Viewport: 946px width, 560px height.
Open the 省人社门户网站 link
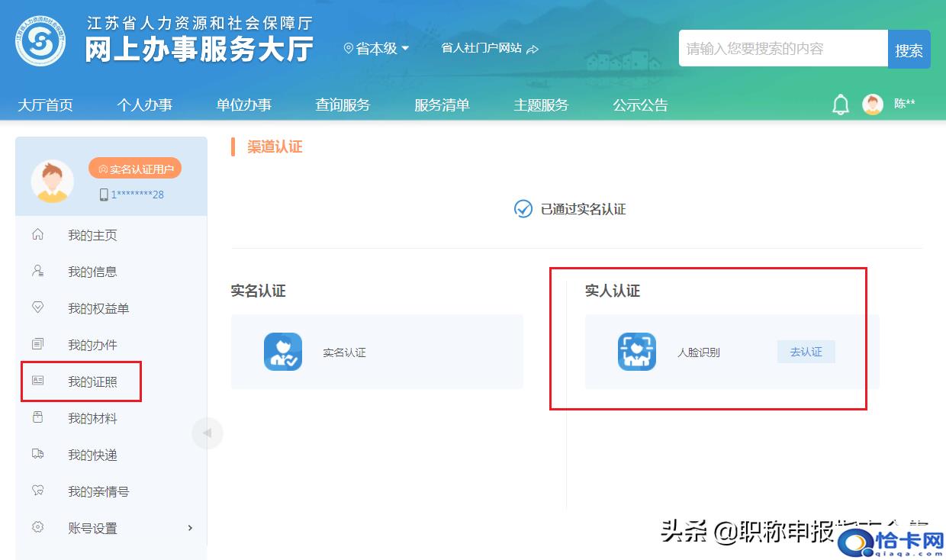tap(490, 48)
